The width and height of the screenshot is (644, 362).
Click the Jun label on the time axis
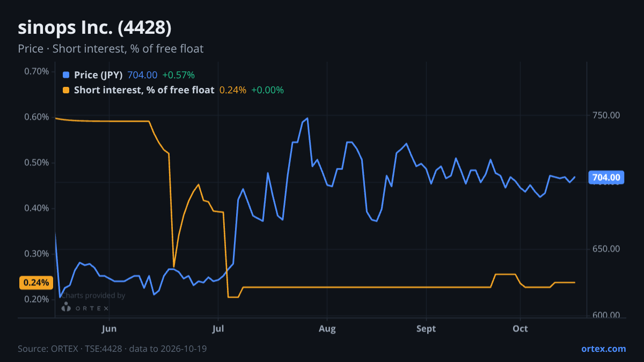click(109, 328)
